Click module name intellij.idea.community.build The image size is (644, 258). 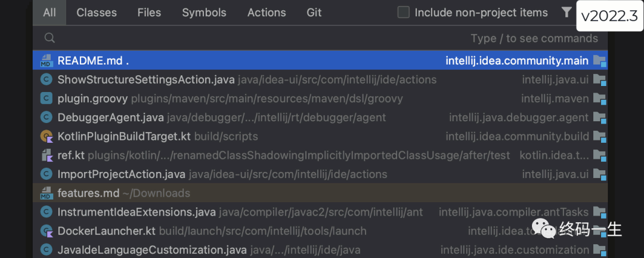tap(517, 136)
